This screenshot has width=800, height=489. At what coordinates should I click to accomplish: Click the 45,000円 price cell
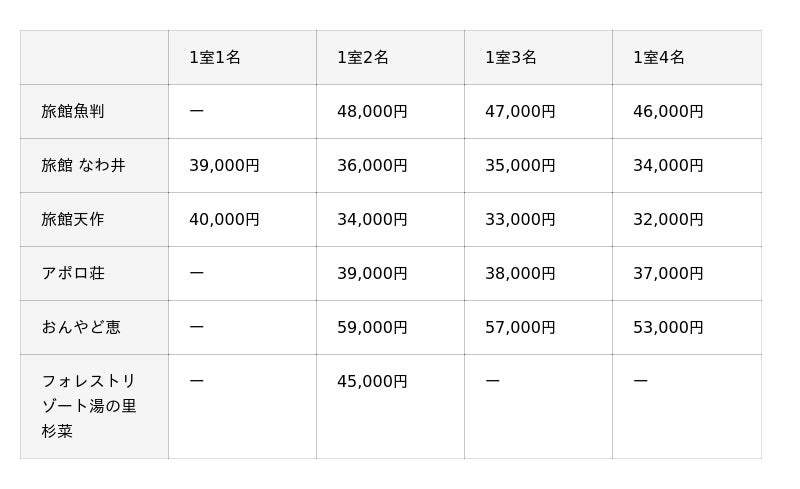372,382
